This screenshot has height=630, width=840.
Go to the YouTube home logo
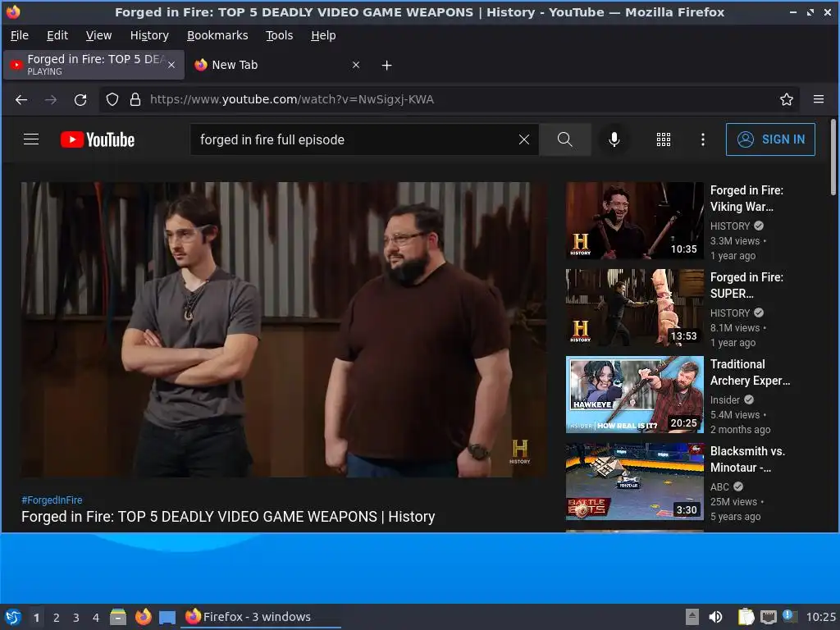point(98,139)
